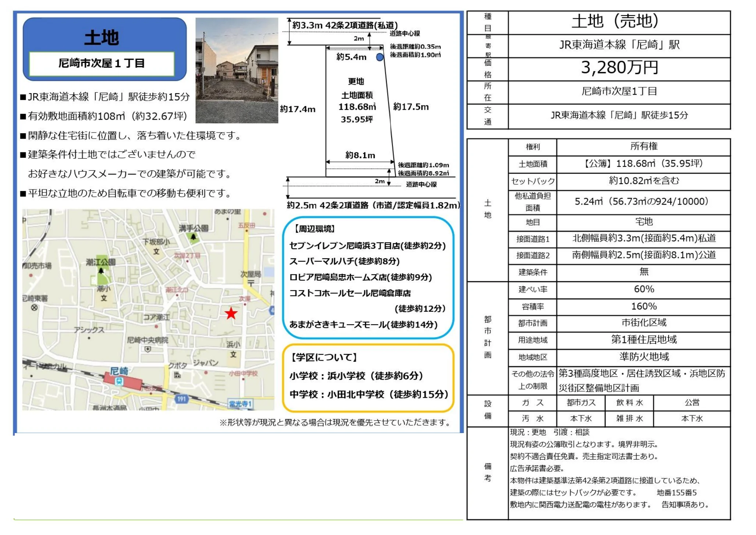
Task: Click the 汚水 label cell
Action: [x=532, y=419]
